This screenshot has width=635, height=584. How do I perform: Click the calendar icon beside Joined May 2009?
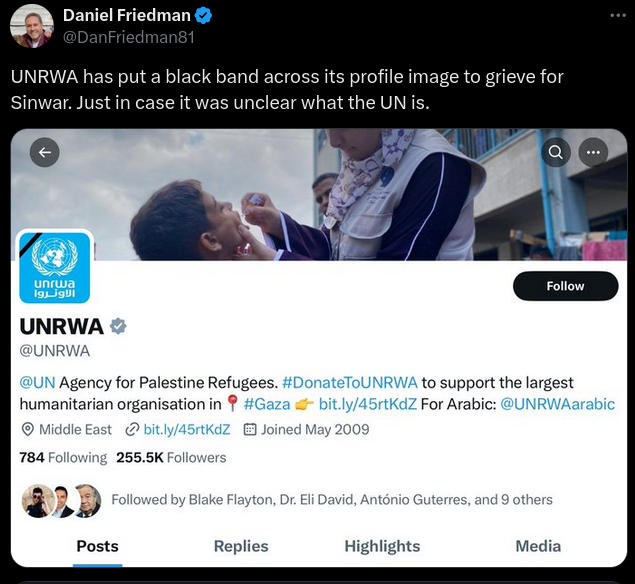click(x=250, y=429)
